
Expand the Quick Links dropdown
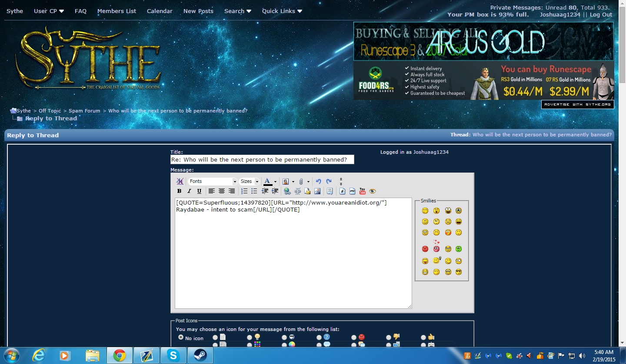[282, 11]
